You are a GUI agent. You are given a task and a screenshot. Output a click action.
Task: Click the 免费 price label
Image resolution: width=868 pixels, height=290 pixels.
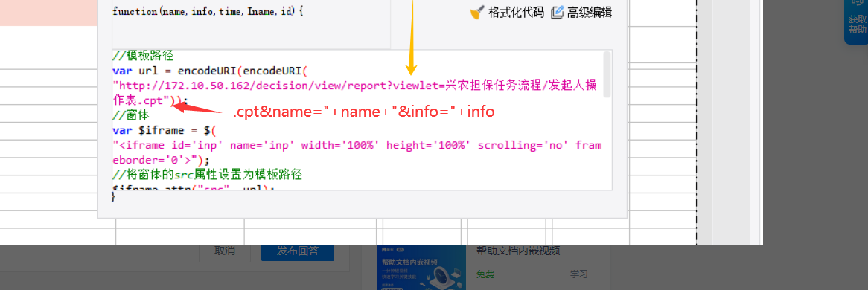tap(485, 274)
